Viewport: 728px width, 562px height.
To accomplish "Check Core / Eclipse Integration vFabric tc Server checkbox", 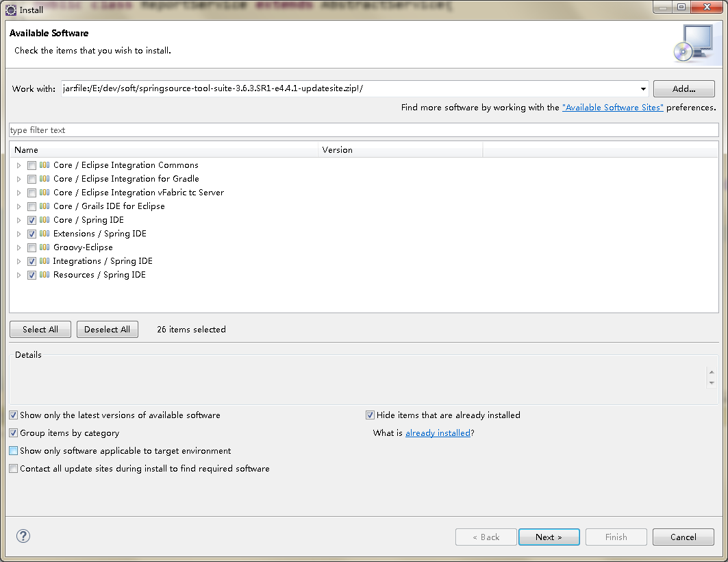I will point(32,193).
